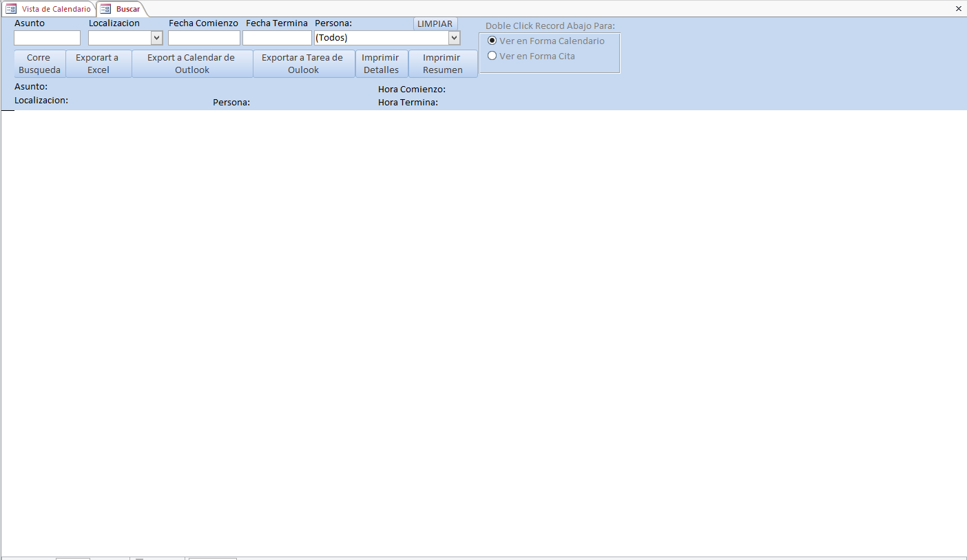Click the Asunto search input field
The height and width of the screenshot is (560, 967).
[x=47, y=38]
